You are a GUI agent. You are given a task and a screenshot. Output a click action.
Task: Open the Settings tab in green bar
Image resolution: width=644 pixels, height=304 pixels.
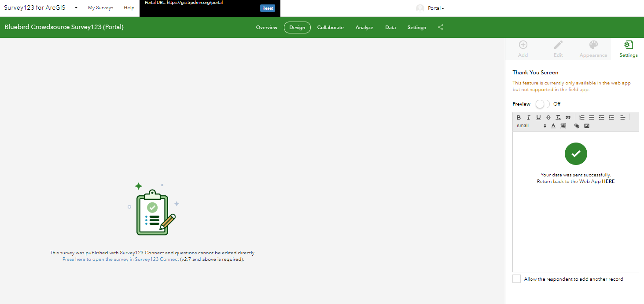(416, 27)
